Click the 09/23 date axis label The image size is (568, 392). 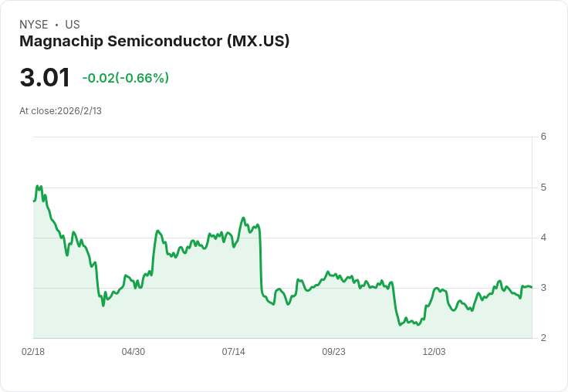click(x=333, y=352)
